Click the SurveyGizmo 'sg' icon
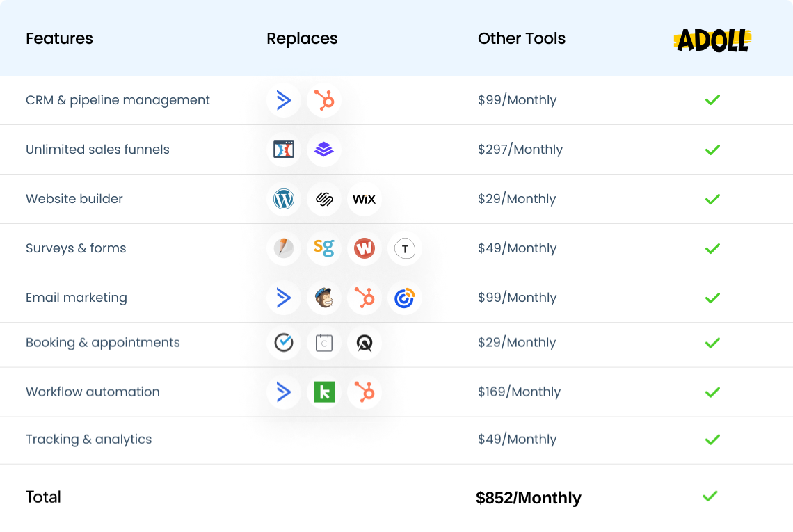The image size is (793, 532). pos(324,248)
